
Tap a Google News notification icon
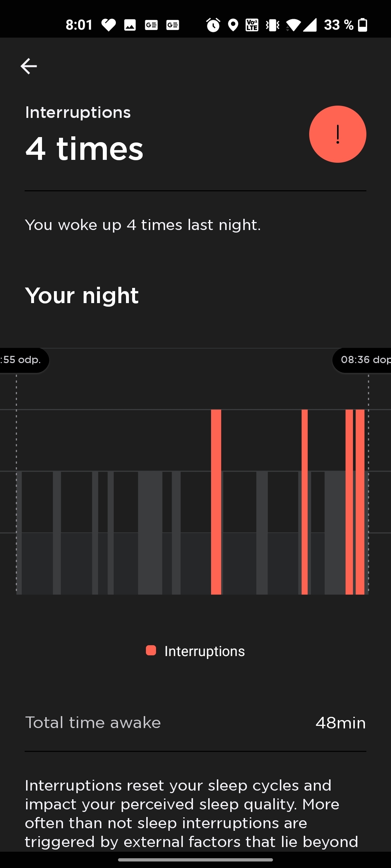151,25
